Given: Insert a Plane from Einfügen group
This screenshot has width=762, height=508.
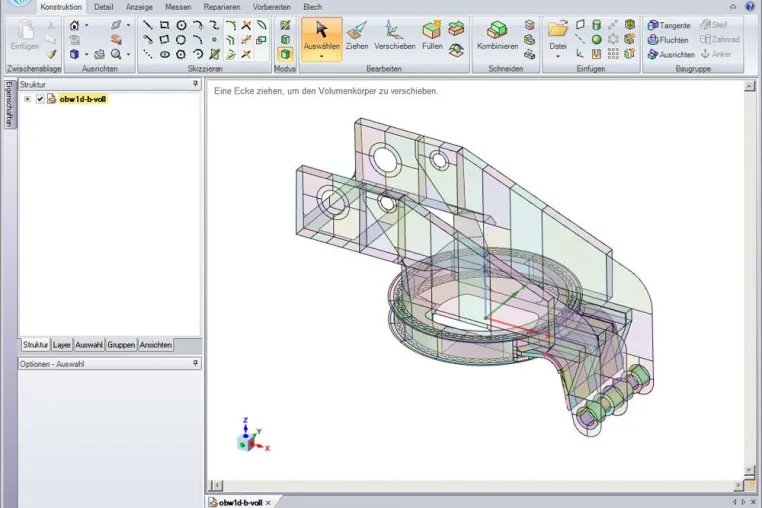Looking at the screenshot, I should 580,25.
